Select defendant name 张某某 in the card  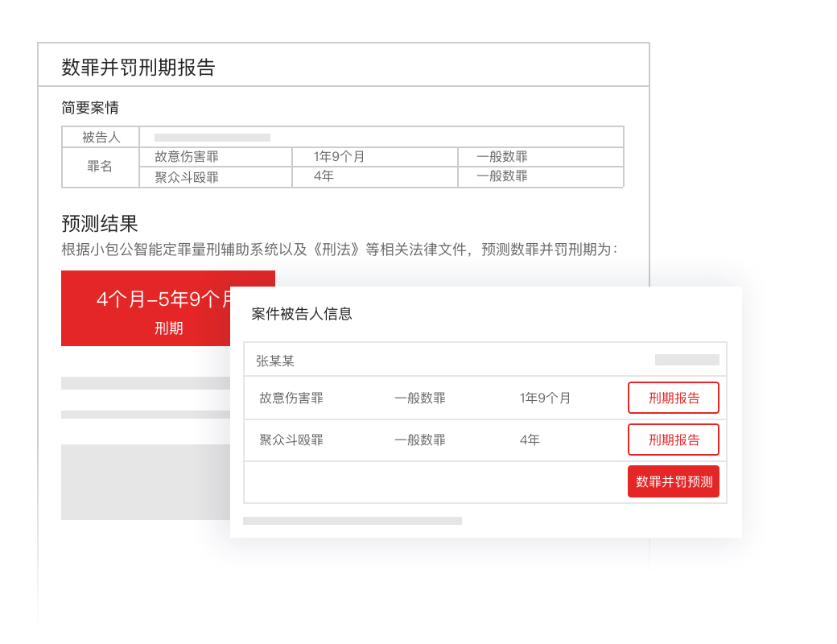(275, 361)
